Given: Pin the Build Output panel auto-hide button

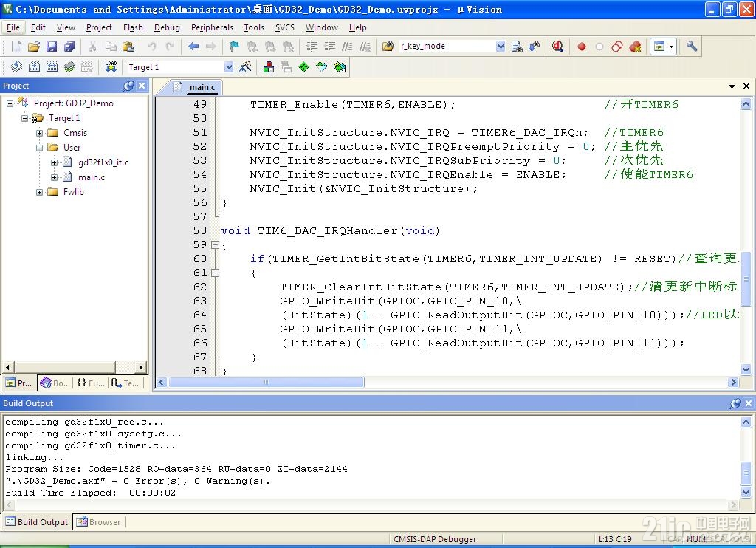Looking at the screenshot, I should pyautogui.click(x=735, y=403).
